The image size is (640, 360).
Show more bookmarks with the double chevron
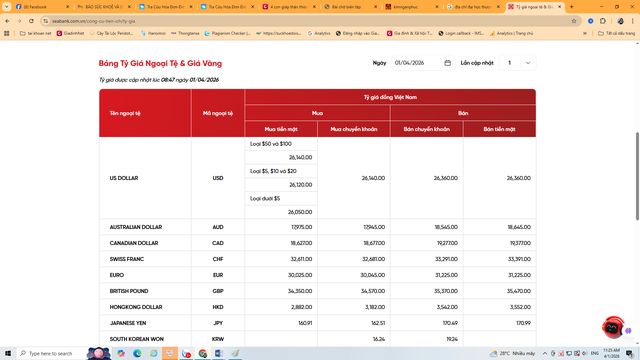click(585, 33)
